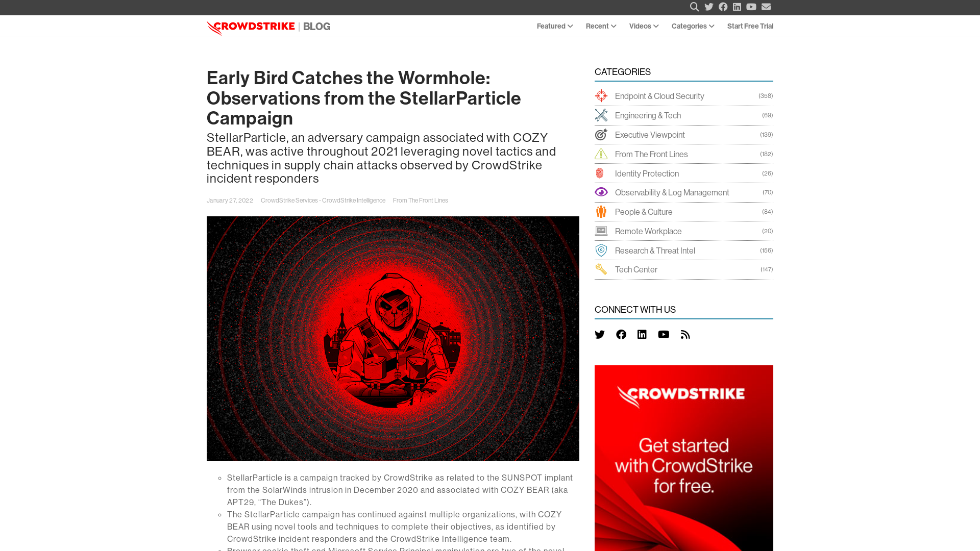
Task: Open the RSS feed icon
Action: point(685,335)
